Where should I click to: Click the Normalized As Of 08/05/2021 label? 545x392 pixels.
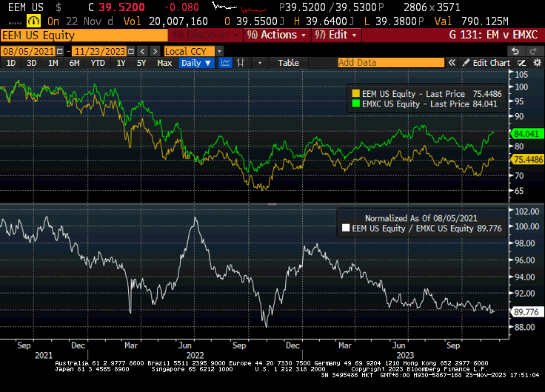(x=421, y=218)
